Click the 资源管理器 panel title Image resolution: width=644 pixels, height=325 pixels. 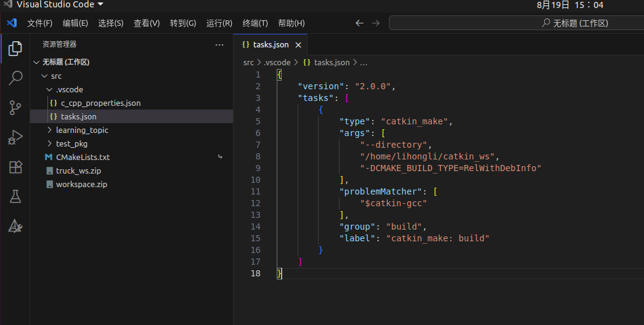click(60, 44)
